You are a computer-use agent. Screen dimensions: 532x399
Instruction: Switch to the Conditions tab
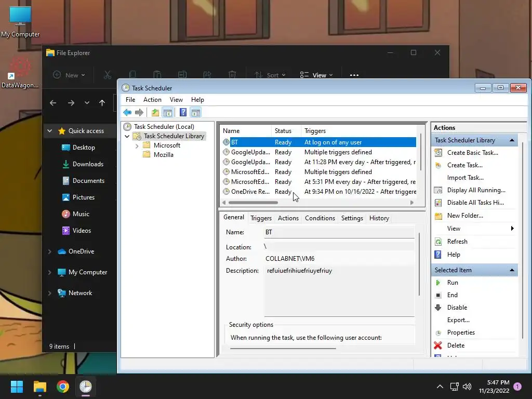pos(320,218)
